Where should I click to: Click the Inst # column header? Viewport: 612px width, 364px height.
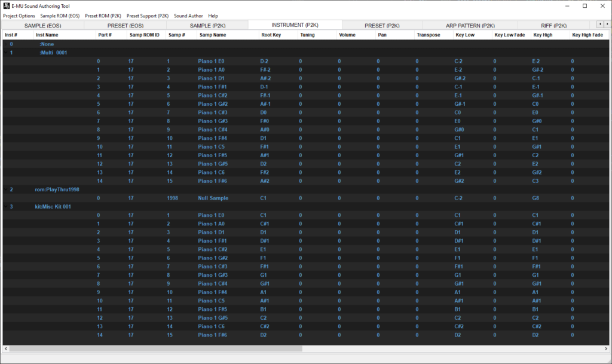(17, 35)
